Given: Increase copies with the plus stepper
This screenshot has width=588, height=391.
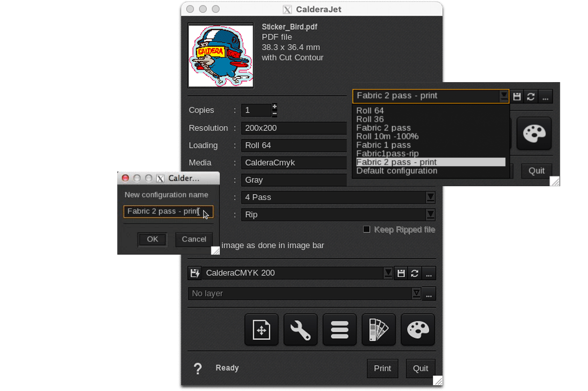Looking at the screenshot, I should point(274,107).
